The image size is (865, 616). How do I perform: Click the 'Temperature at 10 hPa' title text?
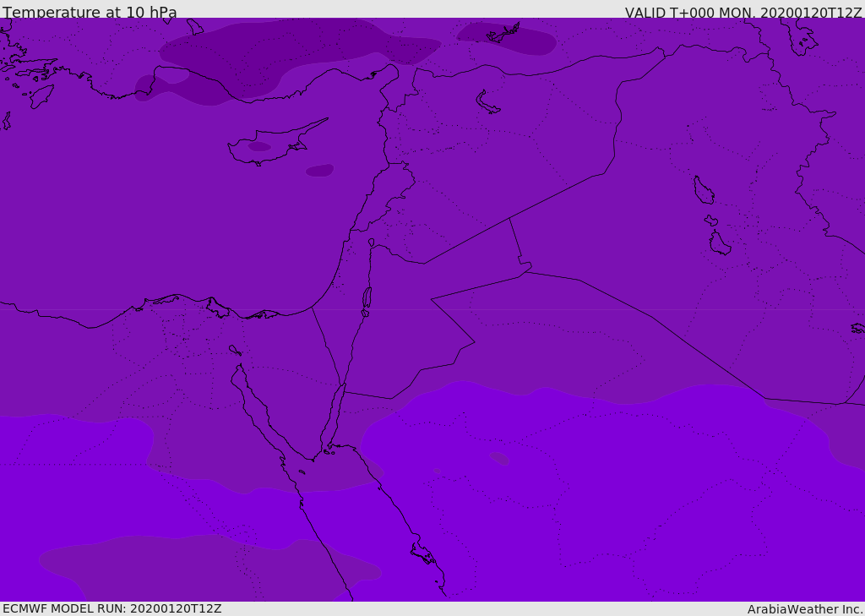pyautogui.click(x=90, y=12)
